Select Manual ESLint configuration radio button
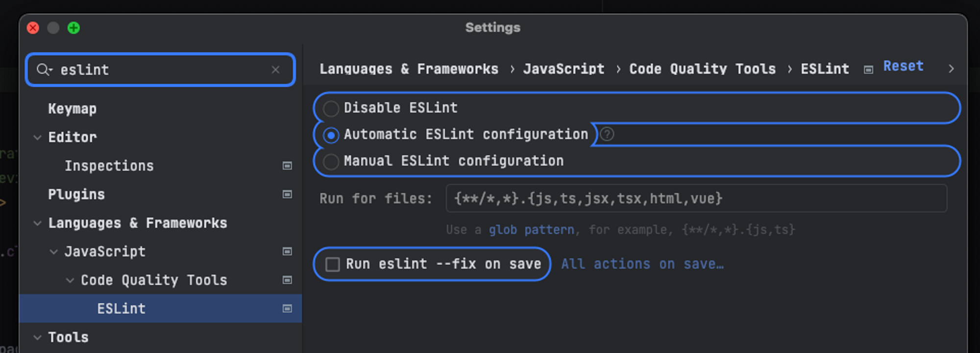 (331, 161)
